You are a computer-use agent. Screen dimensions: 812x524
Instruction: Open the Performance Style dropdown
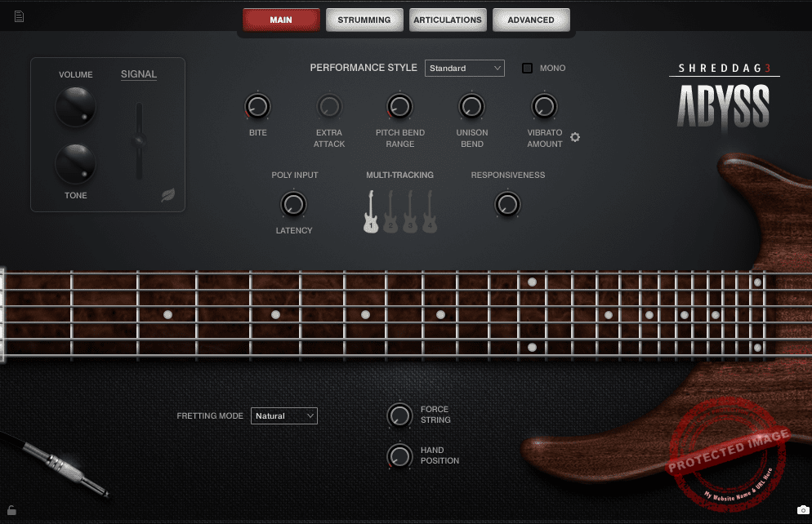(465, 69)
